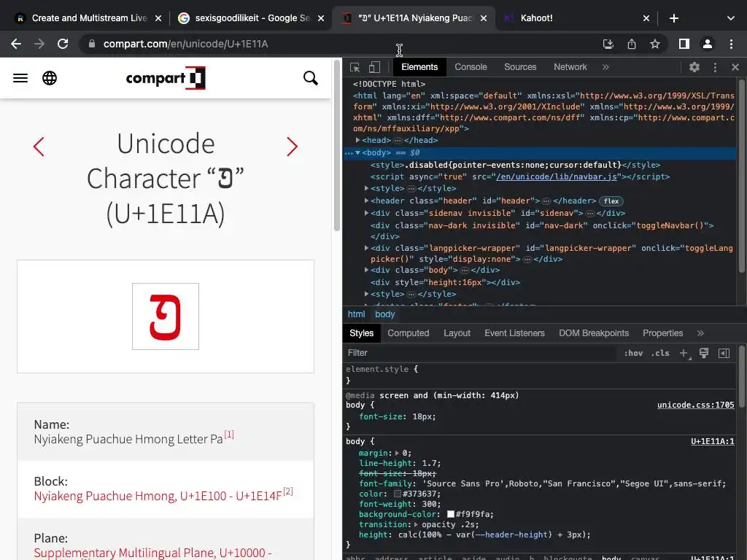Reload the compart.com page
The image size is (747, 560).
click(x=63, y=44)
